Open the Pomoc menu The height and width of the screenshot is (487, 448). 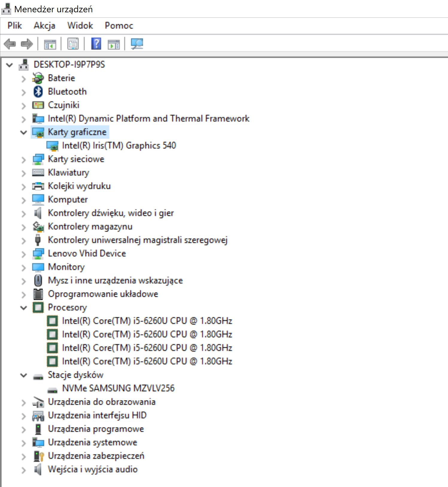tap(119, 25)
